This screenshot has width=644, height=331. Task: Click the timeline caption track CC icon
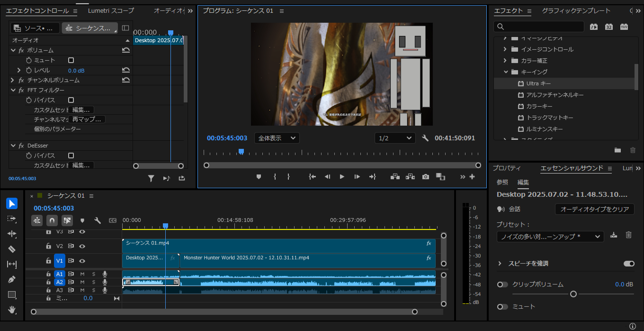pos(112,221)
